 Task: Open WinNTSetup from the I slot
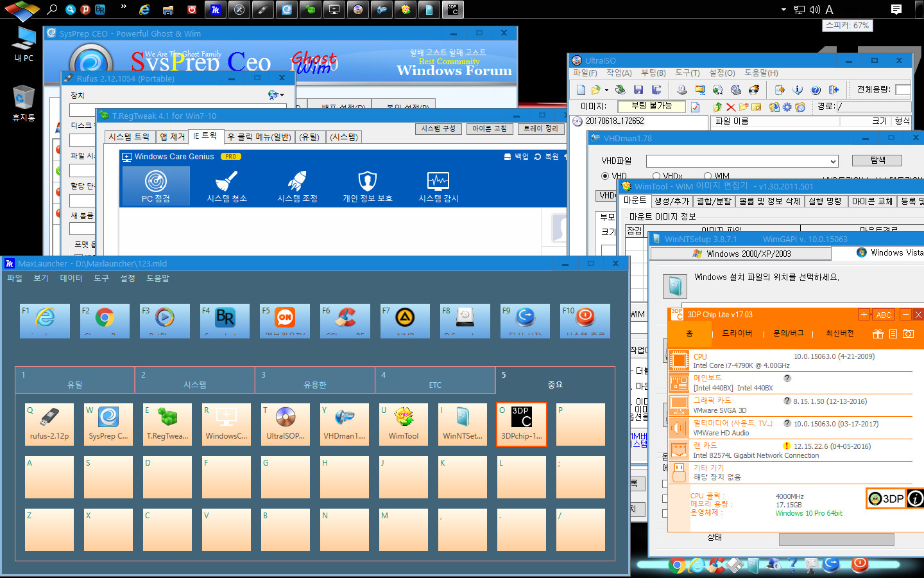click(463, 425)
